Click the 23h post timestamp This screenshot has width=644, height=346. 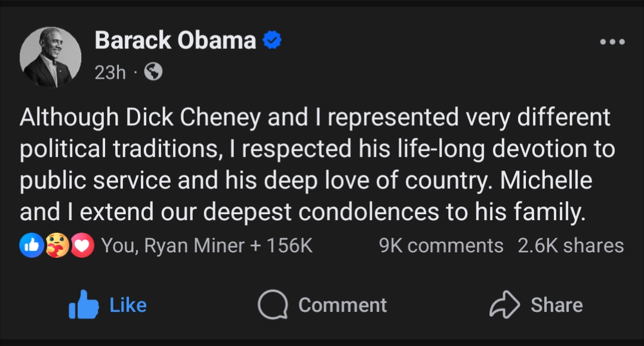[110, 72]
